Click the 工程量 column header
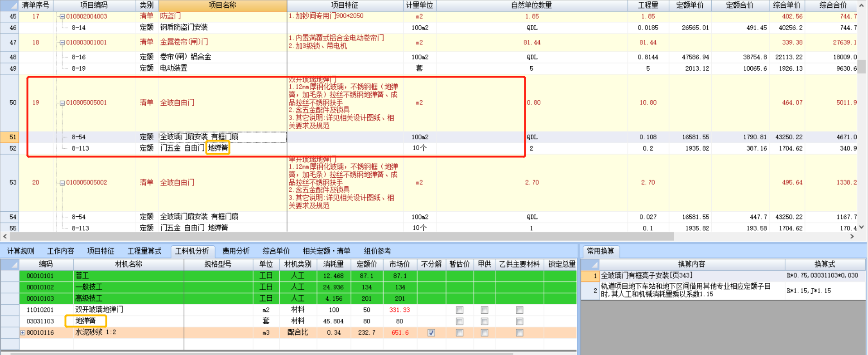868x355 pixels. click(648, 5)
